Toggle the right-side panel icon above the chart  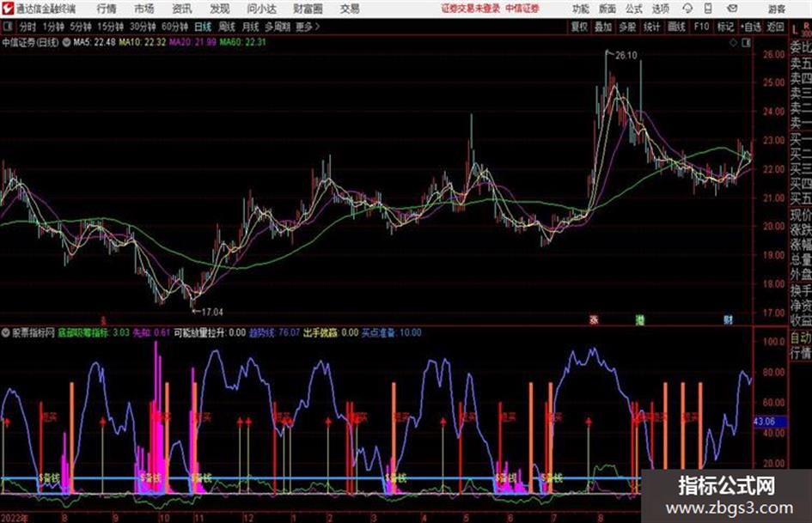pyautogui.click(x=746, y=43)
